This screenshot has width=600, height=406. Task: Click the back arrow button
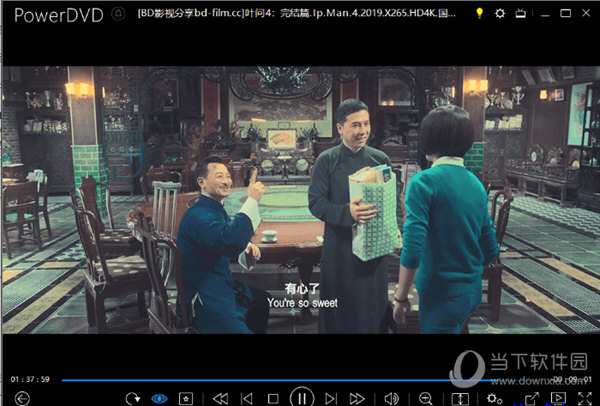pos(22,399)
